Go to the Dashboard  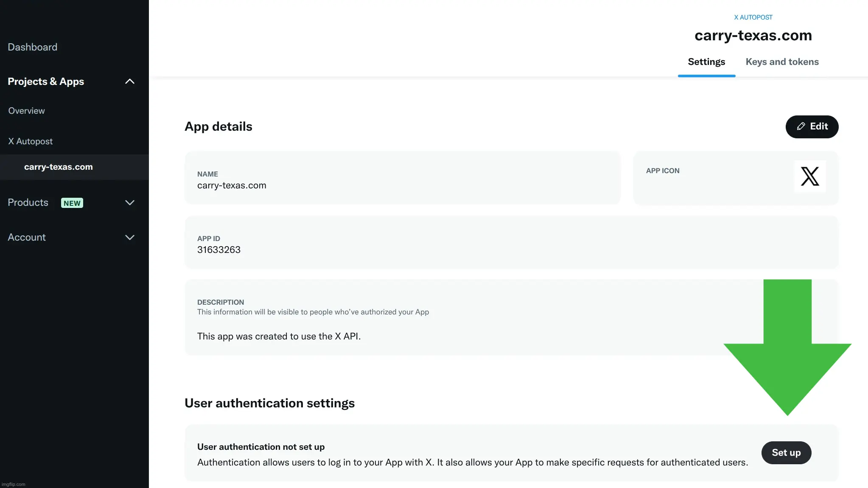(33, 47)
